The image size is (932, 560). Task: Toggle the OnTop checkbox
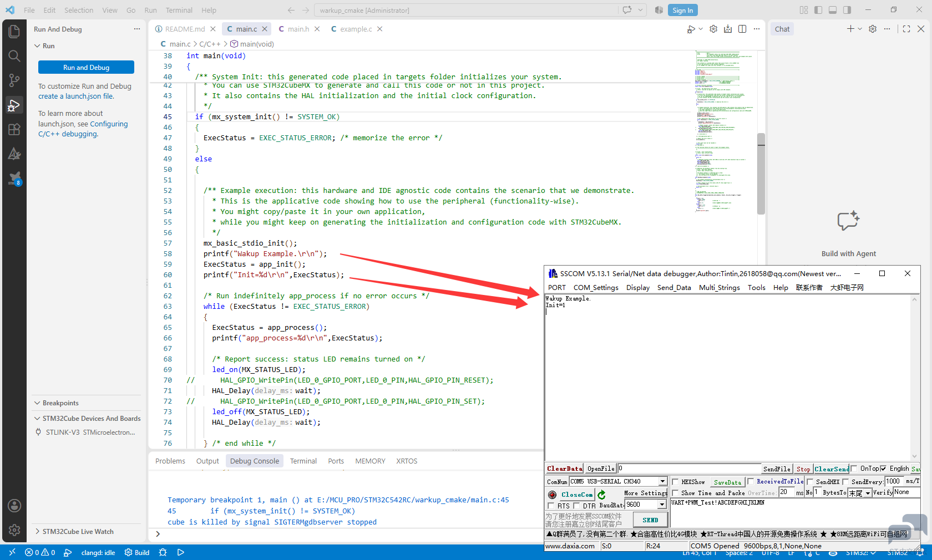[x=854, y=469]
